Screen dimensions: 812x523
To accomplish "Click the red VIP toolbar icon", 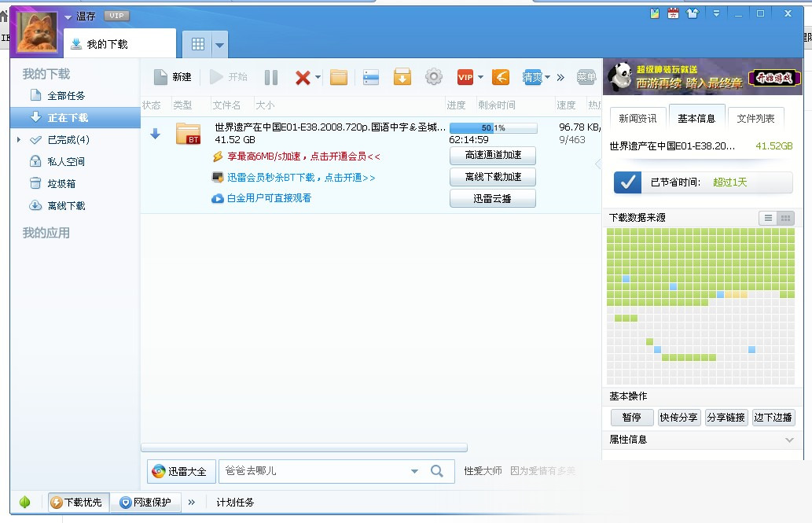I will point(465,77).
